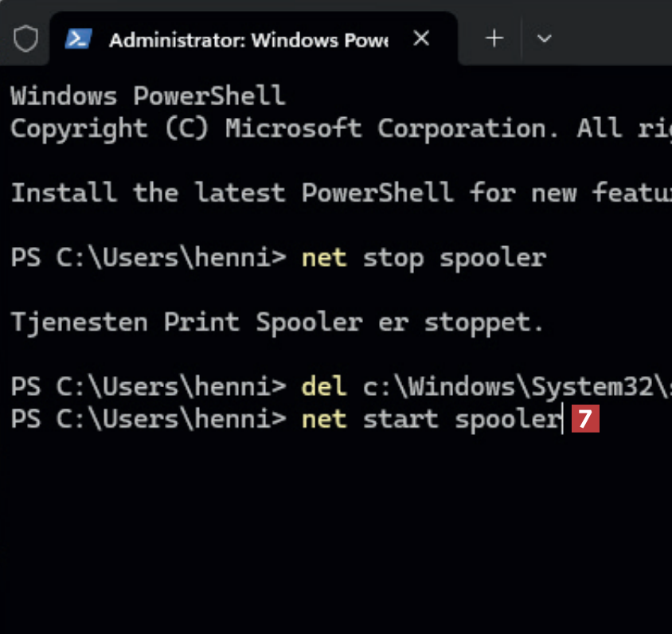Click the yellow "net" in the stop spooler command
This screenshot has height=634, width=672.
coord(324,258)
